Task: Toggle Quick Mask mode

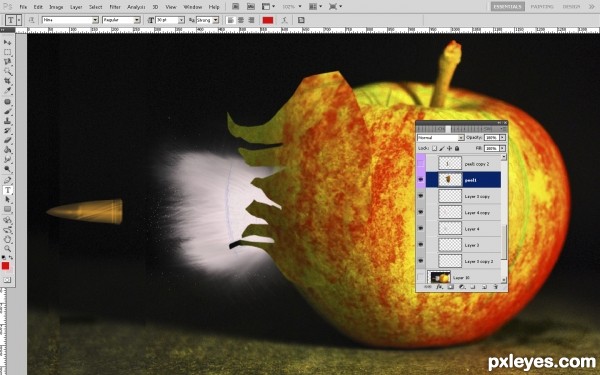Action: click(x=7, y=280)
